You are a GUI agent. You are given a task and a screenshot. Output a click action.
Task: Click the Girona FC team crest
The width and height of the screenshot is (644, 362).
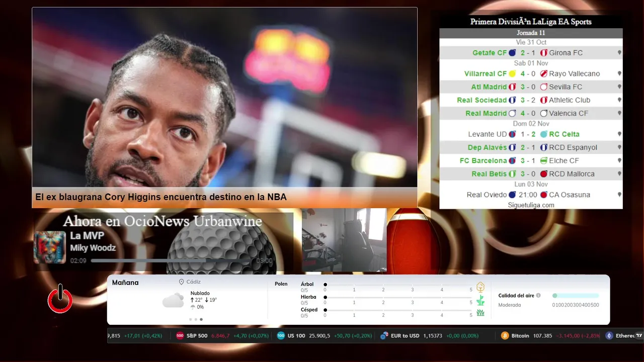pyautogui.click(x=543, y=53)
